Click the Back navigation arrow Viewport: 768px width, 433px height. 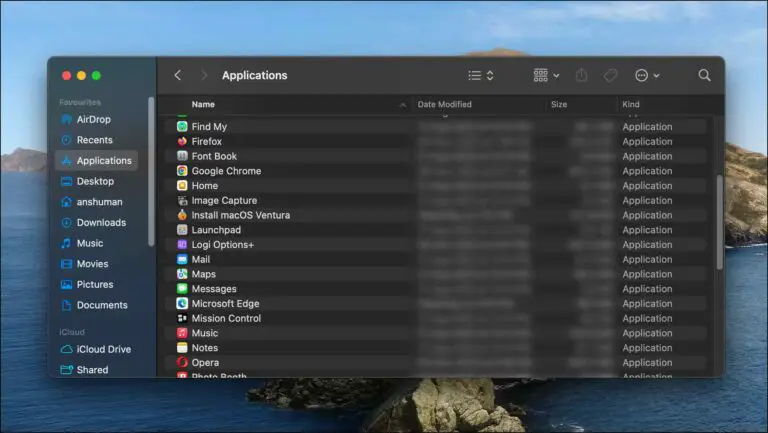pyautogui.click(x=178, y=76)
